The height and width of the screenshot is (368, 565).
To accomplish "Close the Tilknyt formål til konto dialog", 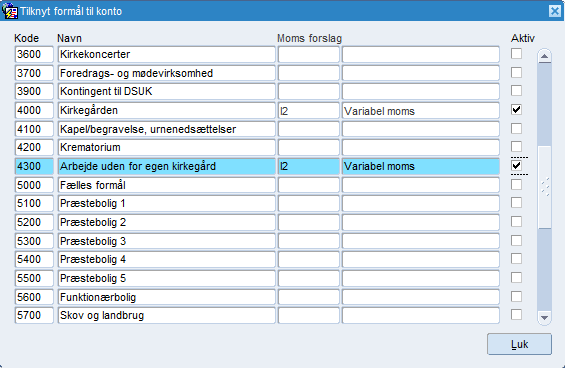I will tap(555, 11).
